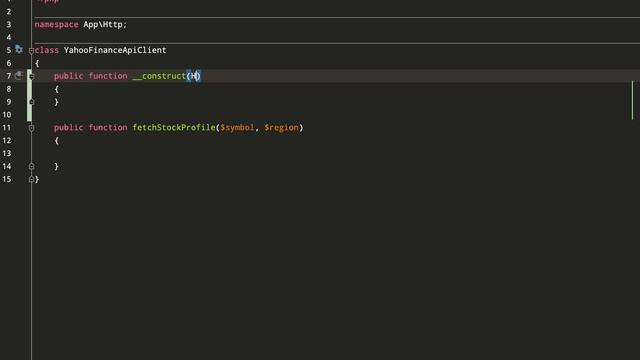Click line number 13 in gutter
Viewport: 640px width, 360px height.
click(7, 153)
